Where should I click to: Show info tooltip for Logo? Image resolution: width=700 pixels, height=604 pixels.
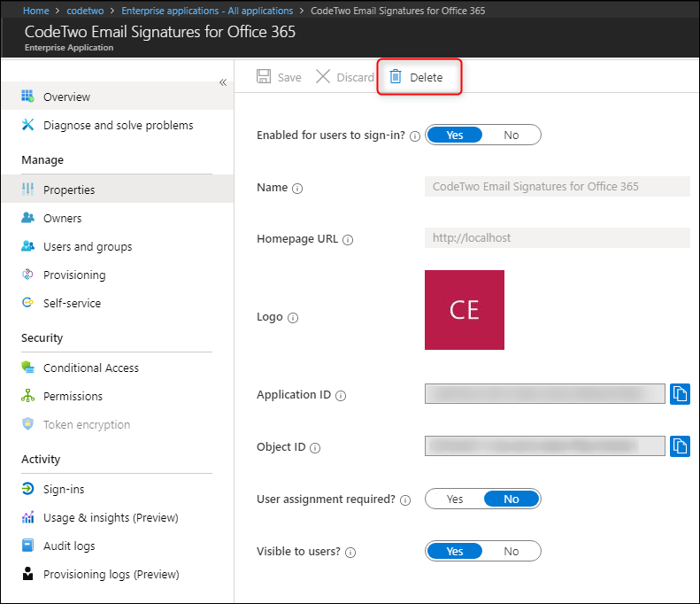[292, 318]
